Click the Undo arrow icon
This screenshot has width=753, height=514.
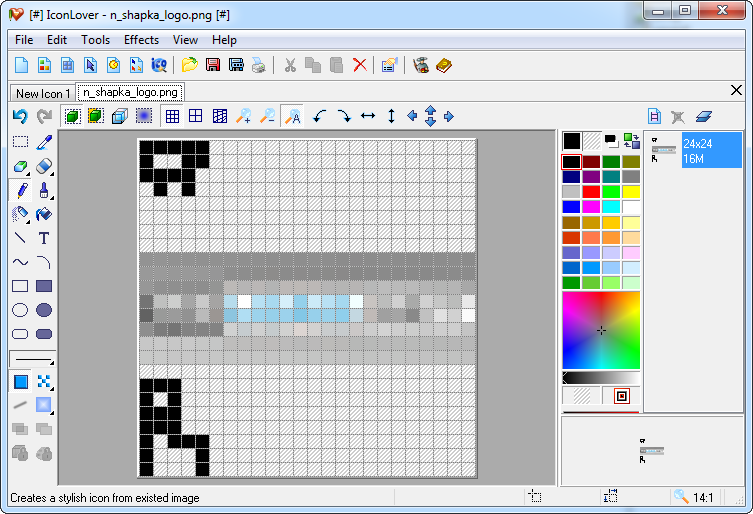20,116
